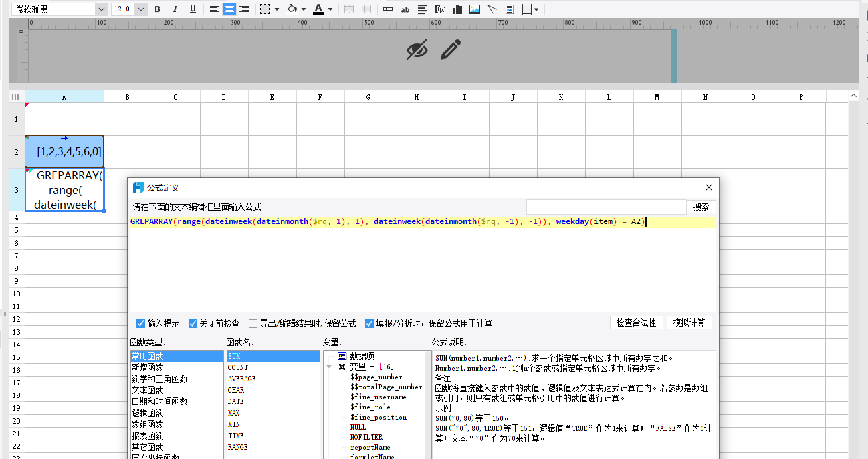Enable 导出/编辑结果时,保留公式 checkbox
868x459 pixels.
tap(253, 323)
